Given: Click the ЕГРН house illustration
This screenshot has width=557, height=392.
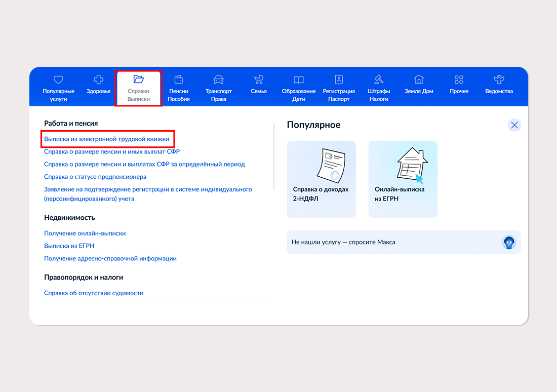Looking at the screenshot, I should [412, 165].
